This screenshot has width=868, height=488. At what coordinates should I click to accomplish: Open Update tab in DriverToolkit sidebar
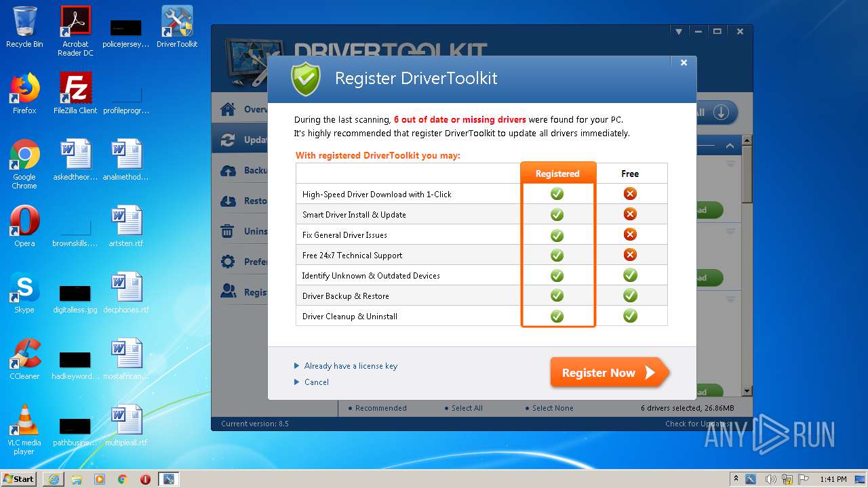click(240, 140)
